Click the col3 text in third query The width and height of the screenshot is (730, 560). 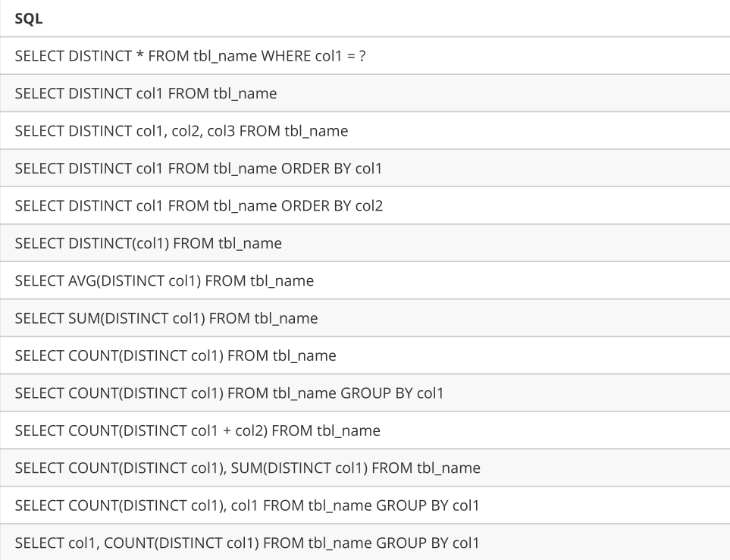[221, 131]
